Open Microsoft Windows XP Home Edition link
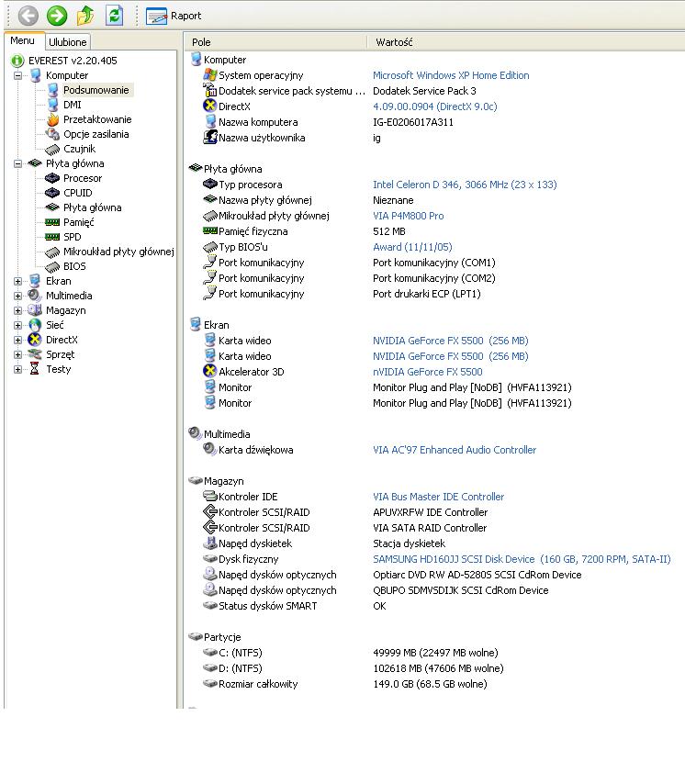 coord(451,75)
